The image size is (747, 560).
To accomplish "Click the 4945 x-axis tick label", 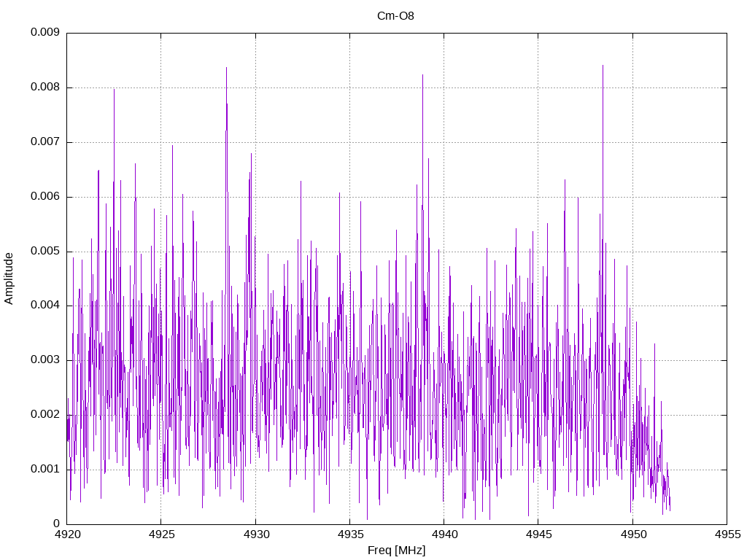I will click(x=539, y=534).
